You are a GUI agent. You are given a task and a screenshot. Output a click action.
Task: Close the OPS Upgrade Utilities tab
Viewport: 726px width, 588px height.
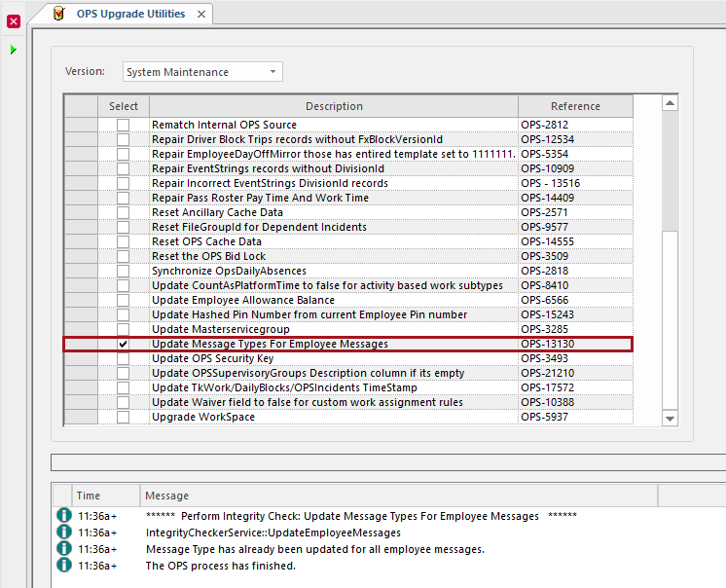(x=201, y=15)
